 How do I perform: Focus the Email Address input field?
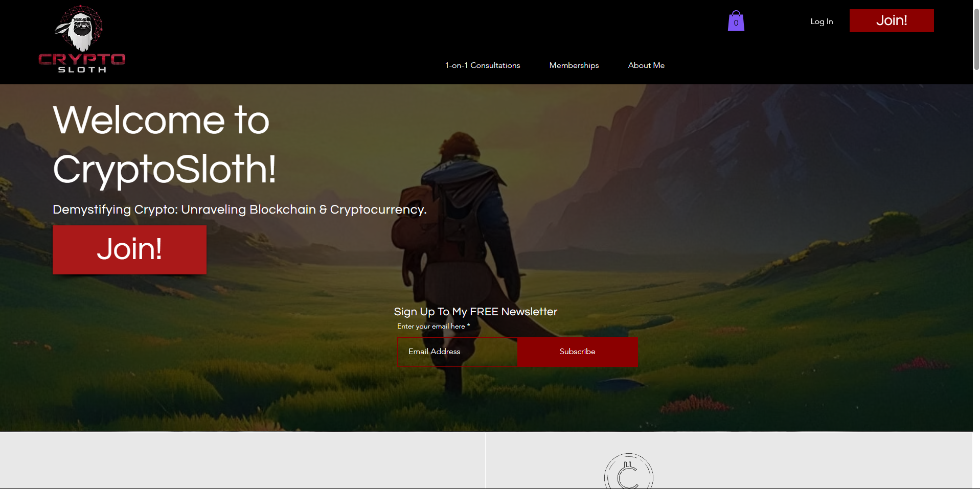coord(457,352)
